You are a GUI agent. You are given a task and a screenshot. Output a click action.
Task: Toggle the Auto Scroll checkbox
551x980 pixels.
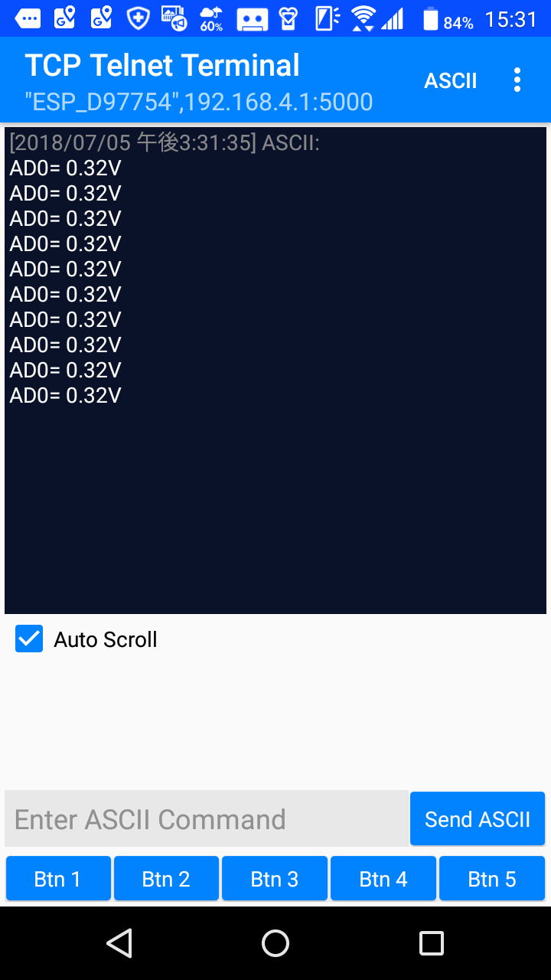(x=29, y=639)
